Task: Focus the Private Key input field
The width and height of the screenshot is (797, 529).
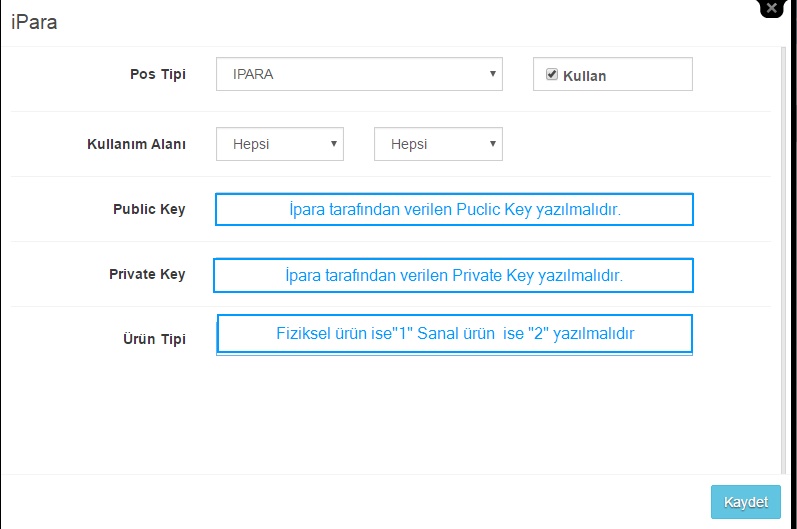Action: [453, 275]
